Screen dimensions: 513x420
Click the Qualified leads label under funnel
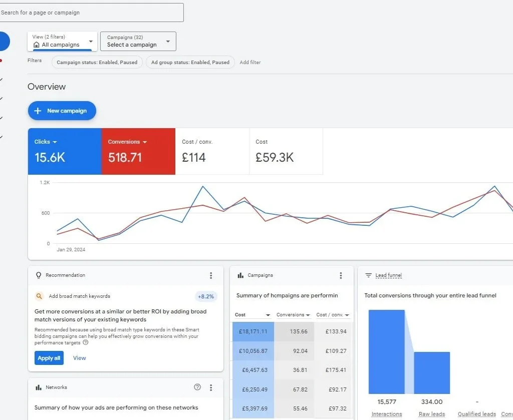pyautogui.click(x=477, y=414)
